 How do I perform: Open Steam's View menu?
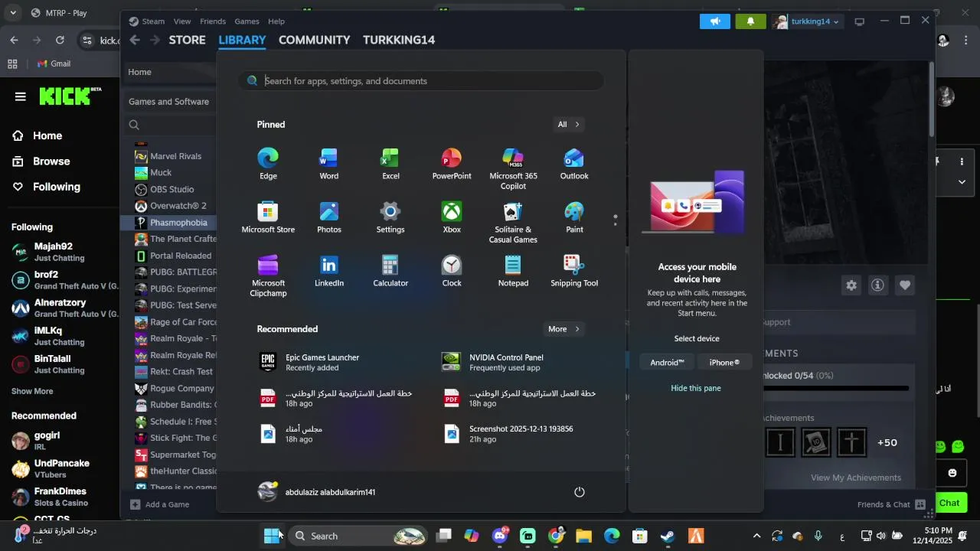pos(182,21)
